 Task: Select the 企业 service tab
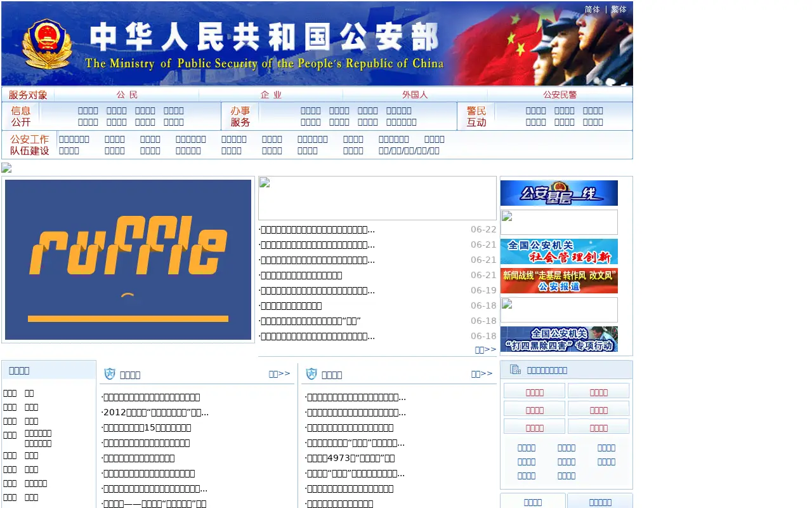(271, 95)
